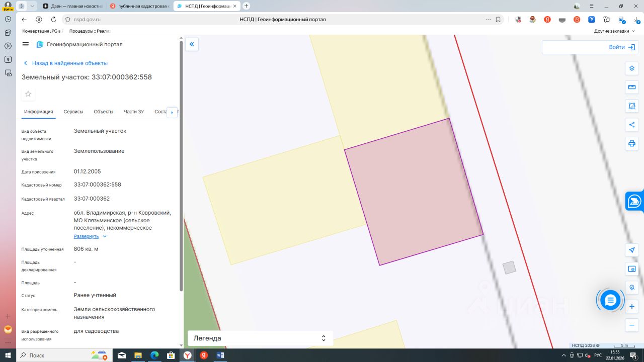The height and width of the screenshot is (362, 644).
Task: Expand the full address with chevron
Action: click(x=105, y=236)
